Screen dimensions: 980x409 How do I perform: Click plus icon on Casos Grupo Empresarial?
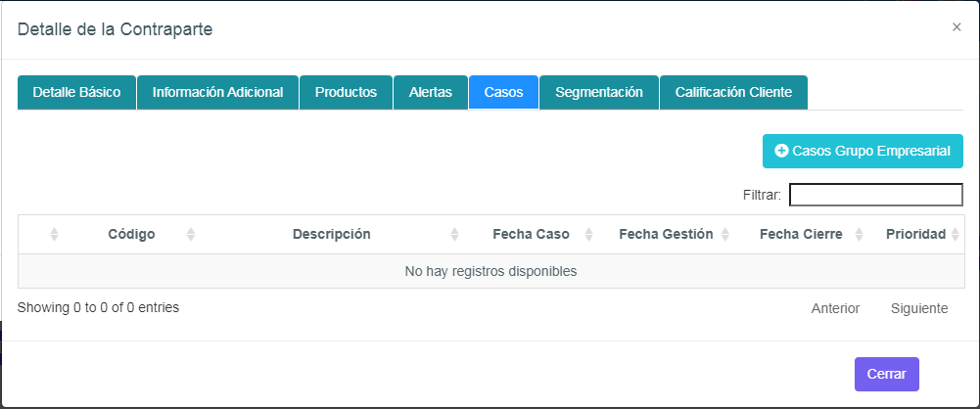click(781, 152)
